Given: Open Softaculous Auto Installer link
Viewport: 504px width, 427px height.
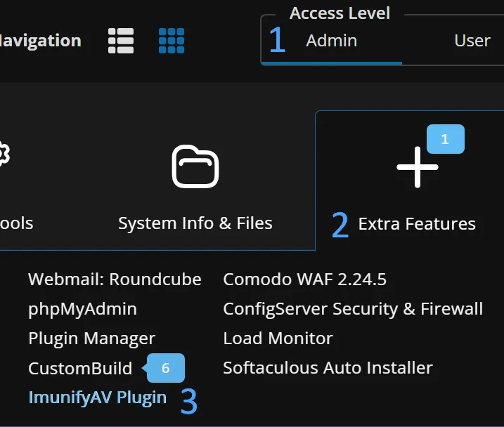Looking at the screenshot, I should click(x=328, y=368).
